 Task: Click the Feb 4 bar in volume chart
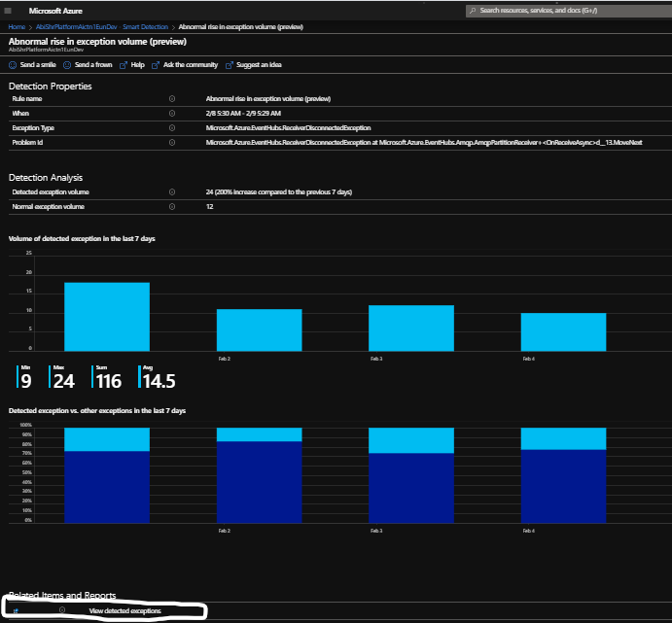[564, 332]
